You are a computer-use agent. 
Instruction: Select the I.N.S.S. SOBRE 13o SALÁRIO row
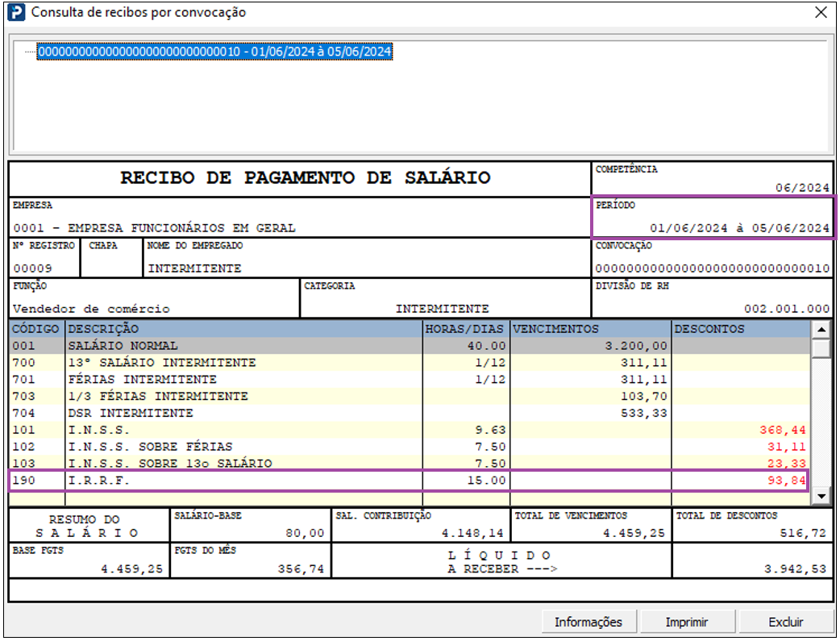pos(410,463)
